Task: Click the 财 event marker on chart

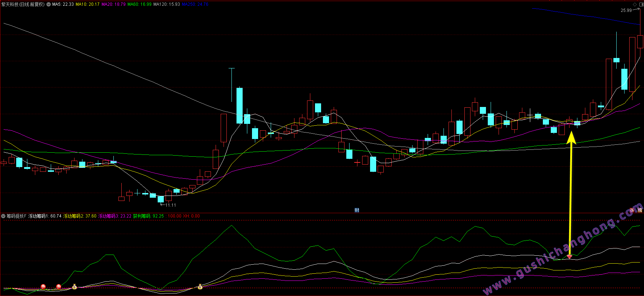Action: pos(357,210)
